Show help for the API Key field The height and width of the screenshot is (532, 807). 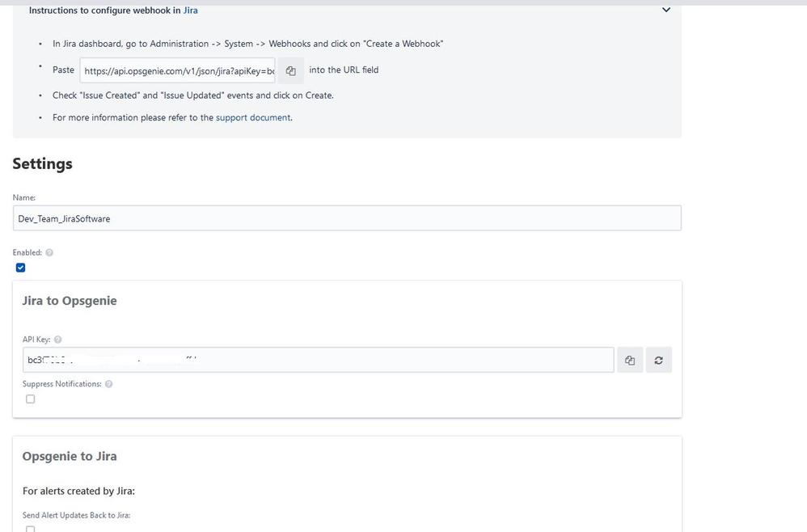point(57,340)
